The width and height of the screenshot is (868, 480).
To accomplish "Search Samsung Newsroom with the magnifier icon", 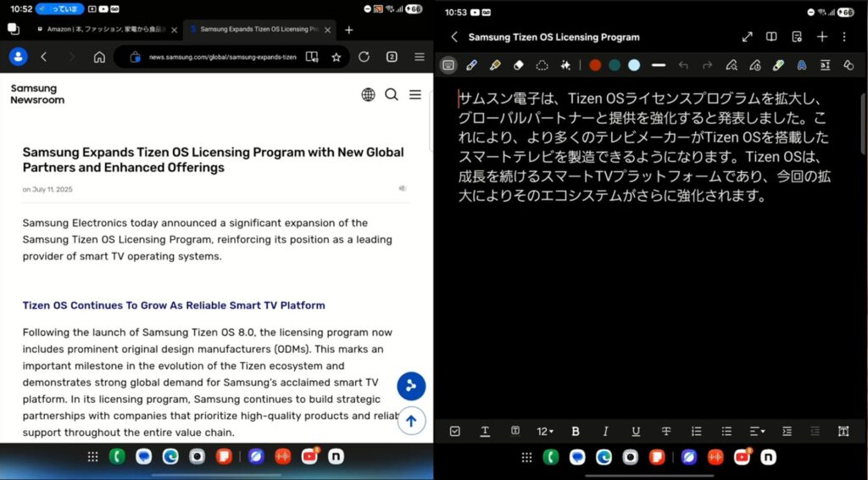I will pos(392,95).
